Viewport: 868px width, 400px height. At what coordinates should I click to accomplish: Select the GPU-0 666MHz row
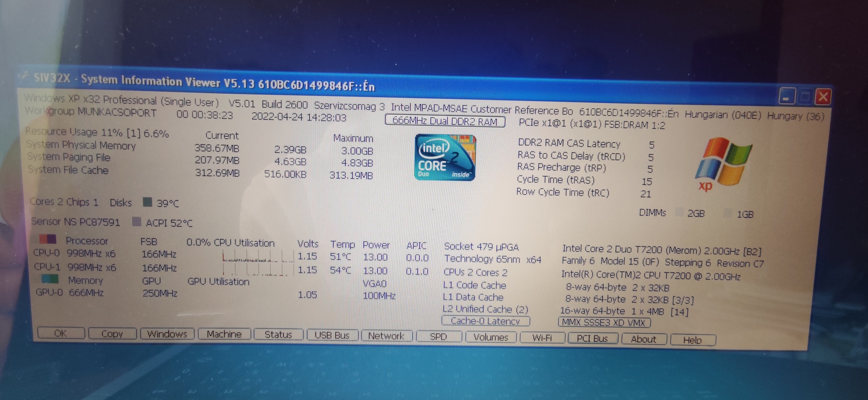coord(70,292)
